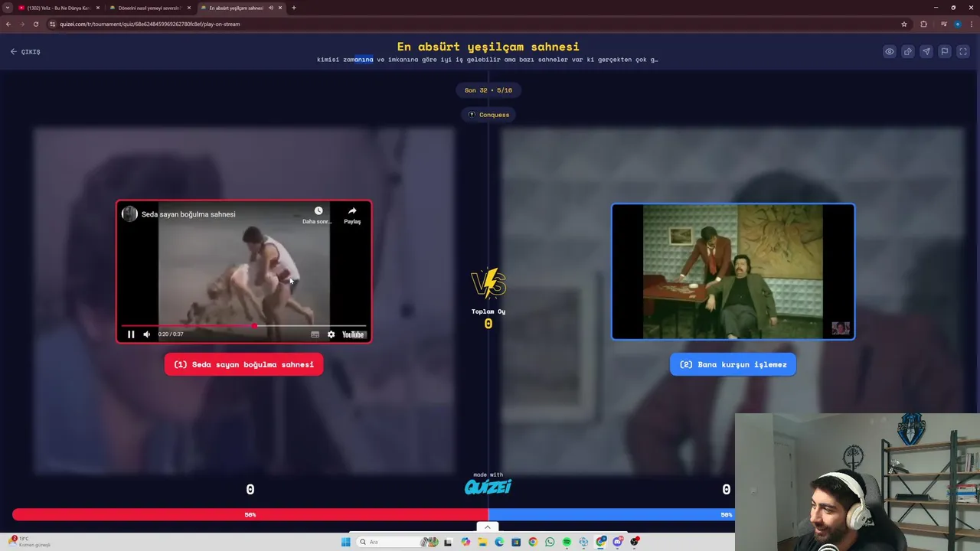
Task: Click the YouTube channel avatar in the player
Action: coord(129,214)
